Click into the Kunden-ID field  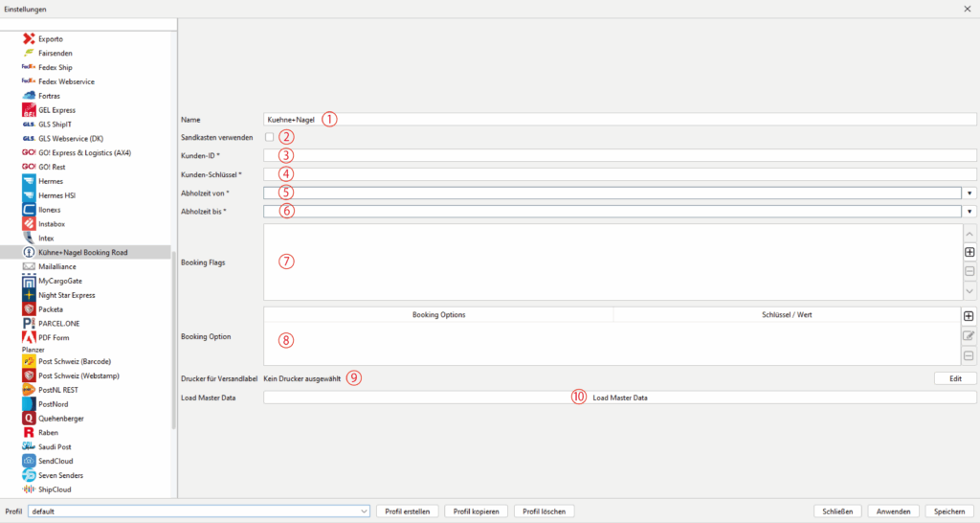[x=620, y=155]
